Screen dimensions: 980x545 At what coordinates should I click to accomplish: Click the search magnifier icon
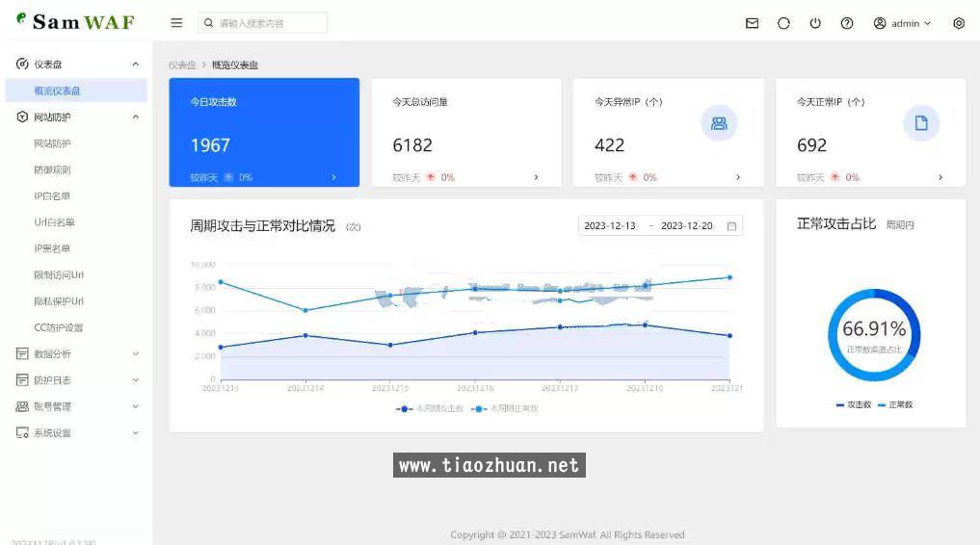pos(209,23)
